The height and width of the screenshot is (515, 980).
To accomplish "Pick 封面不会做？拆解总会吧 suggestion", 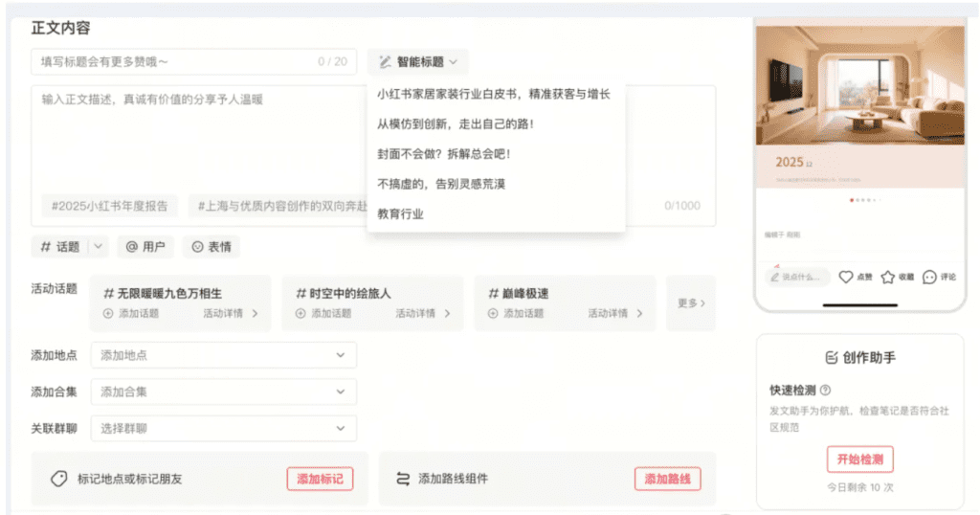I will (x=445, y=153).
